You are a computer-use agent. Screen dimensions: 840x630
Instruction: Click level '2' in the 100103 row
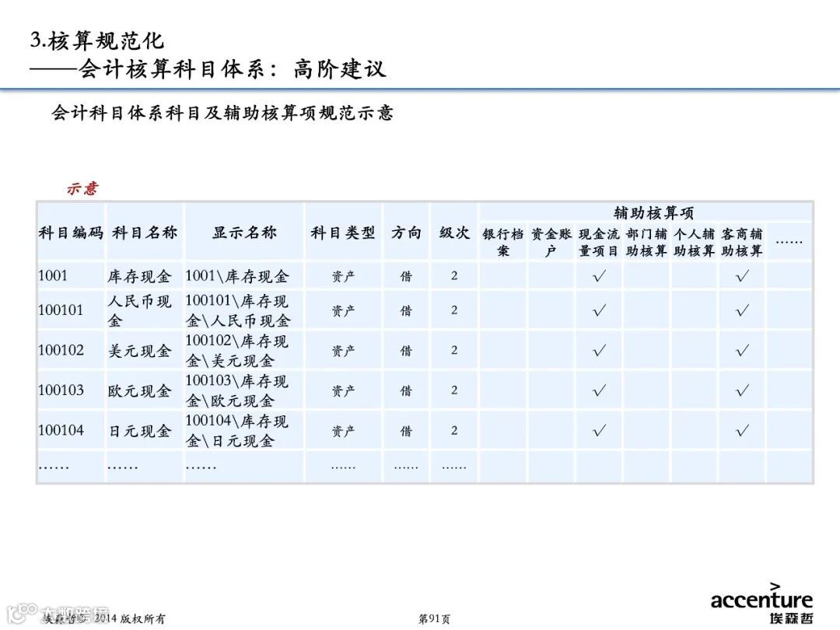point(454,390)
